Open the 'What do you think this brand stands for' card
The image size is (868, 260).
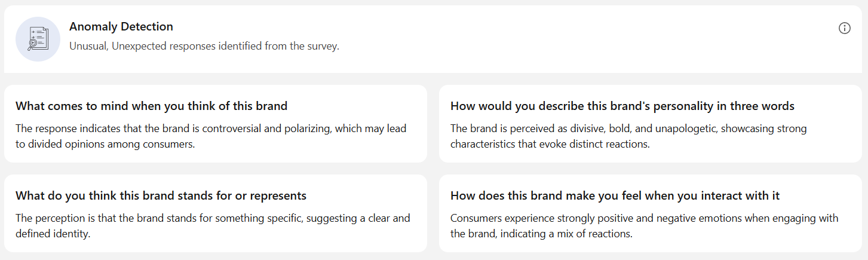216,213
